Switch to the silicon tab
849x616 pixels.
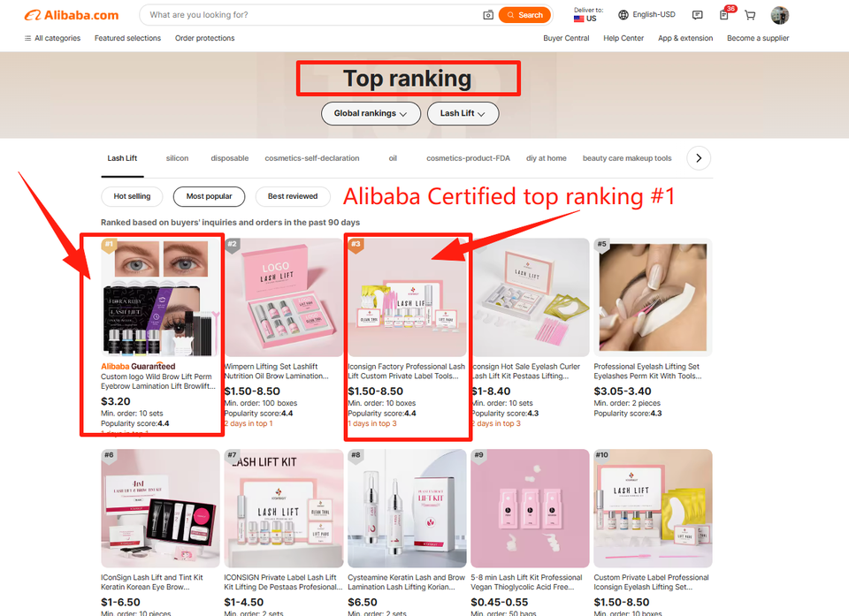click(177, 158)
